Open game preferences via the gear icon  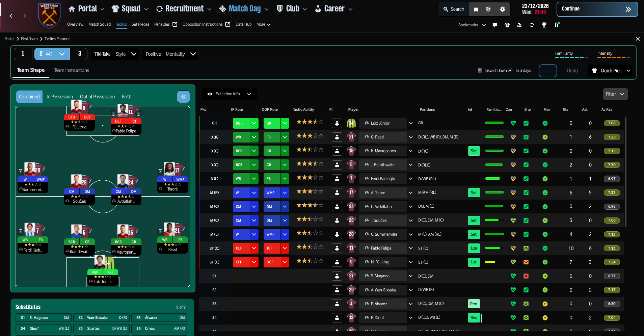503,9
